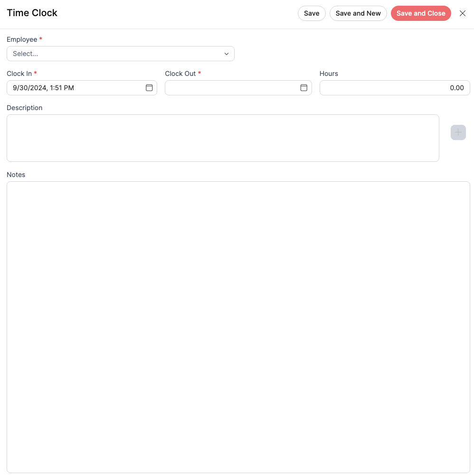Viewport: 474px width, 476px height.
Task: Click the Save and New button
Action: click(x=358, y=13)
